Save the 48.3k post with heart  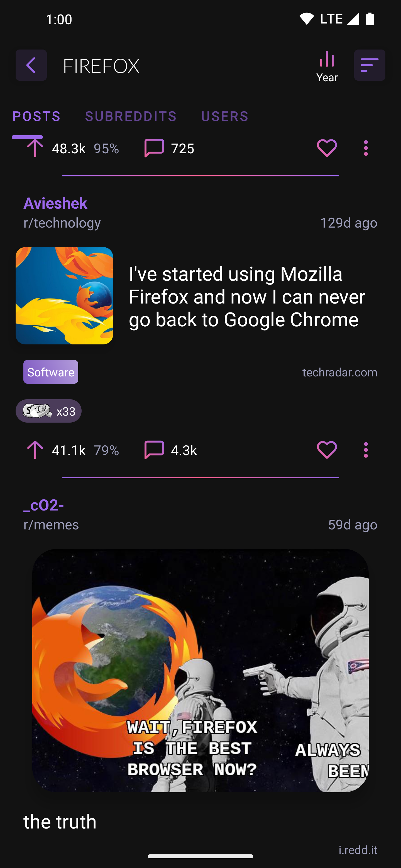[326, 148]
